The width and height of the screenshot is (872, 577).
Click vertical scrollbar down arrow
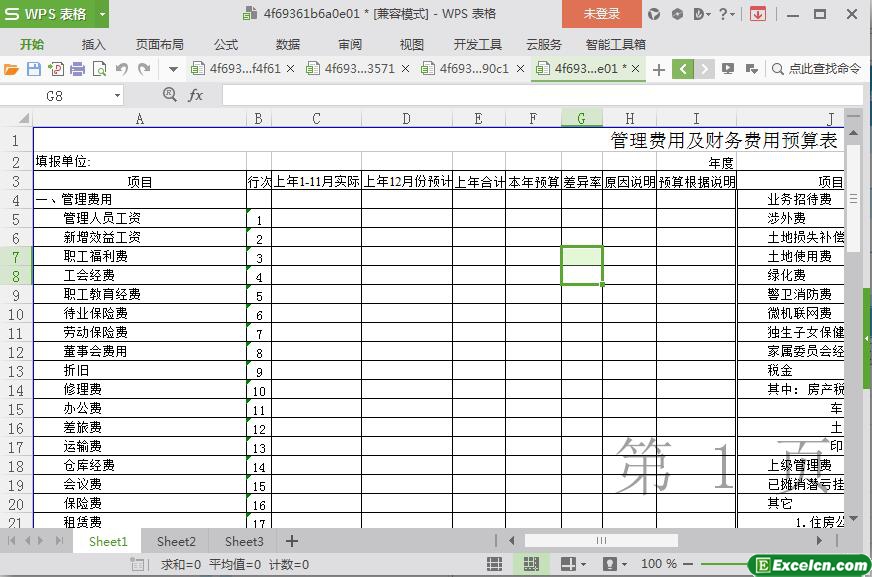(854, 519)
